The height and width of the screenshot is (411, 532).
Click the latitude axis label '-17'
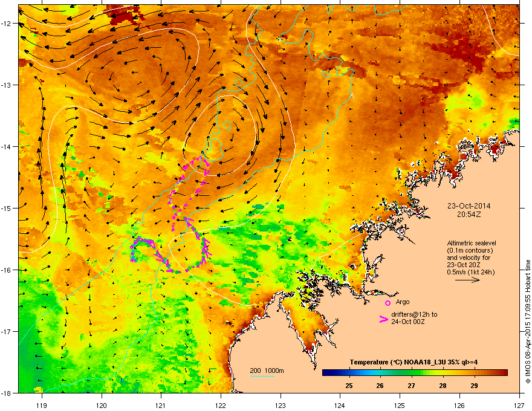coord(6,331)
